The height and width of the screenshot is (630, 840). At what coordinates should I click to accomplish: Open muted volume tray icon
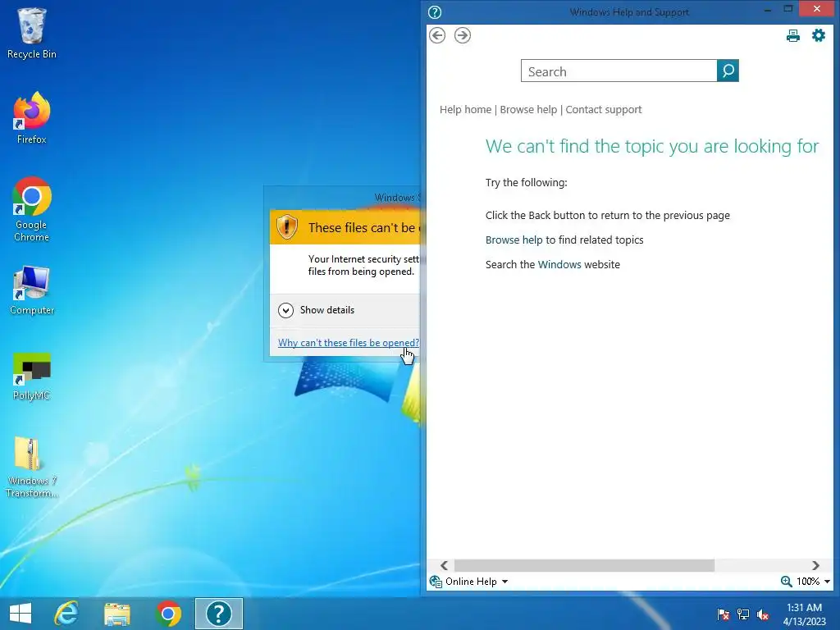[763, 614]
